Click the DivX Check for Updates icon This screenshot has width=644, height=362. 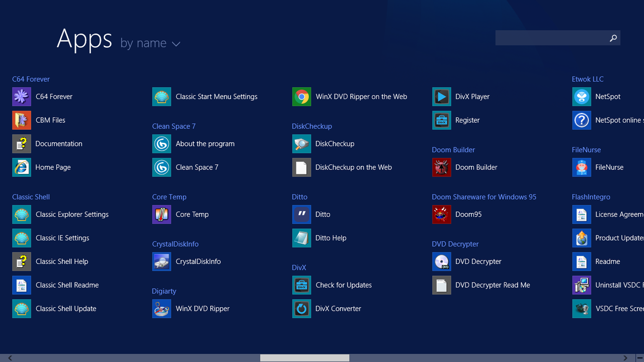pyautogui.click(x=301, y=285)
